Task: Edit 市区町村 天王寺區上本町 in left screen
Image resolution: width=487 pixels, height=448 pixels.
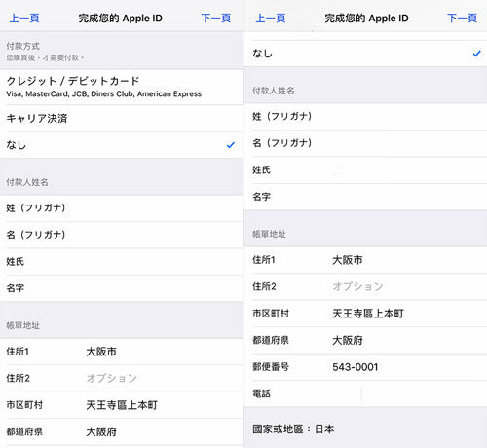Action: click(122, 405)
